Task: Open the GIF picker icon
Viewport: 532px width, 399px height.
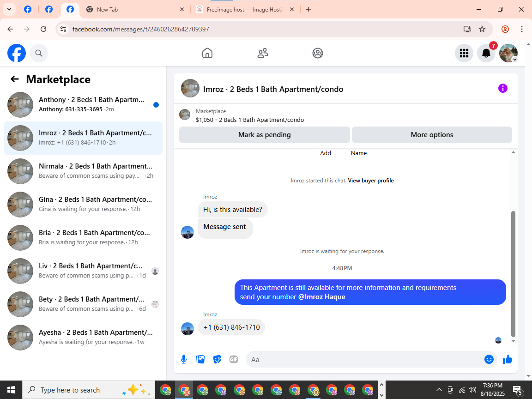Action: pos(233,359)
